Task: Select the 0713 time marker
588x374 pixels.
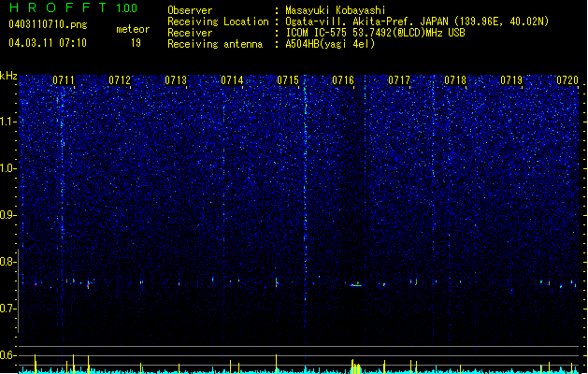Action: point(176,80)
